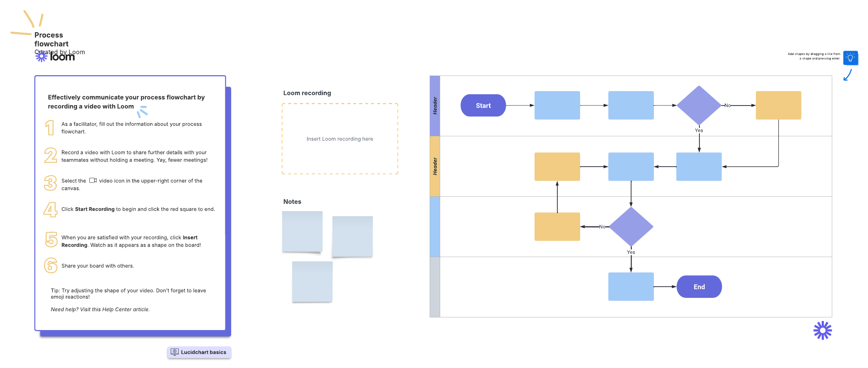Select the End terminator shape
This screenshot has width=868, height=368.
coord(699,287)
